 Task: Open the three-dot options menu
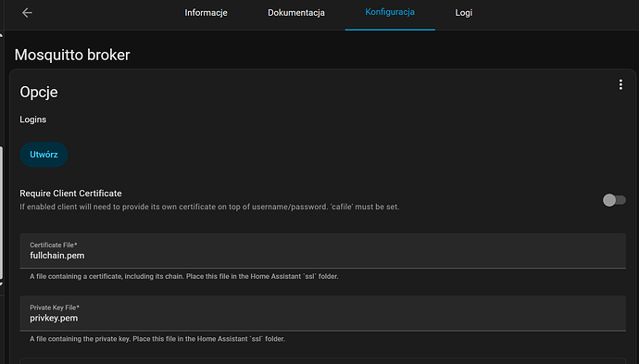coord(620,85)
